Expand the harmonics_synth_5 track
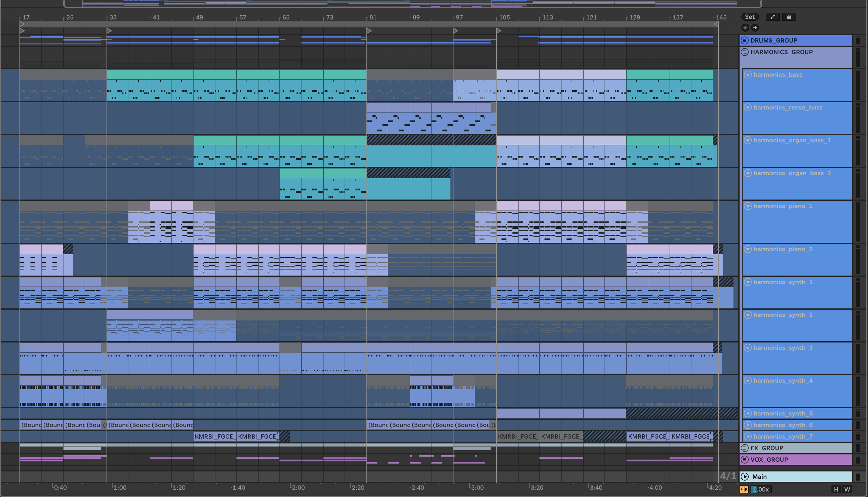This screenshot has height=497, width=868. pyautogui.click(x=748, y=413)
